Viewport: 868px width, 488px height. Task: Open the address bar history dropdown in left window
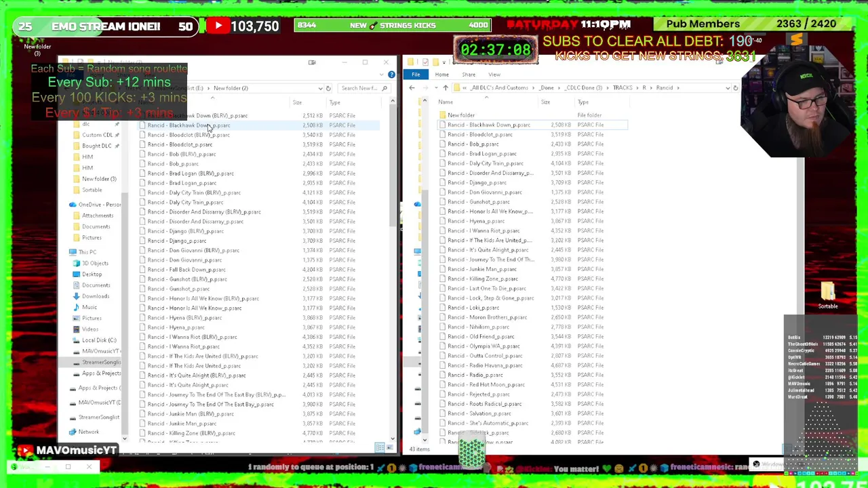320,88
